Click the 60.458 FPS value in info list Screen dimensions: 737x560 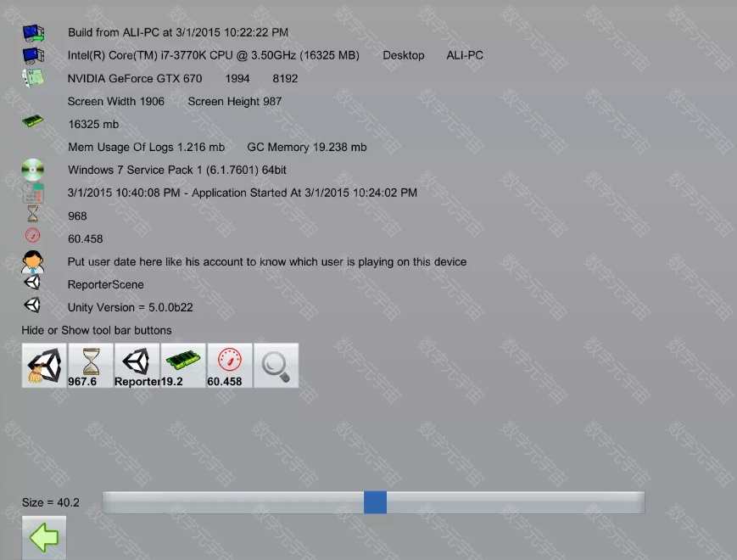[x=86, y=239]
